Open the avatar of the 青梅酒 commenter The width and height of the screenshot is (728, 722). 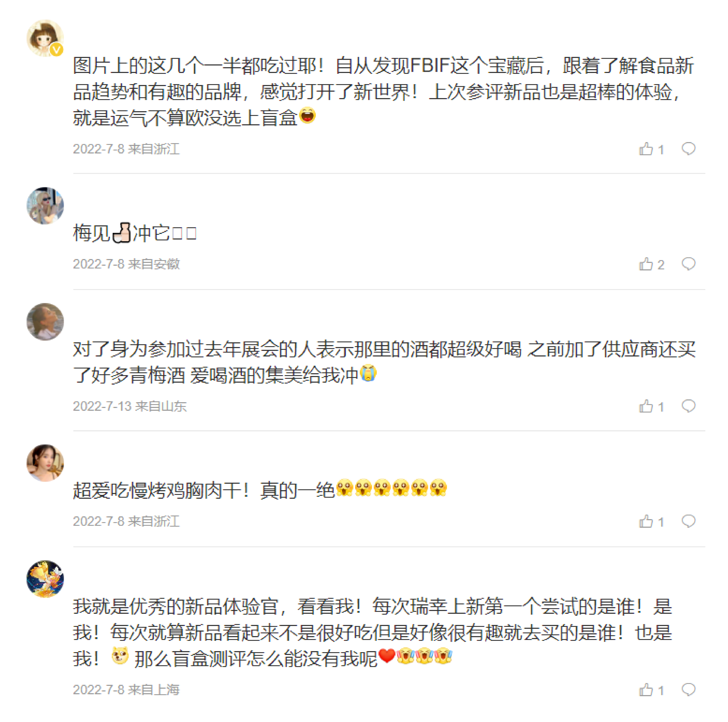(x=45, y=322)
